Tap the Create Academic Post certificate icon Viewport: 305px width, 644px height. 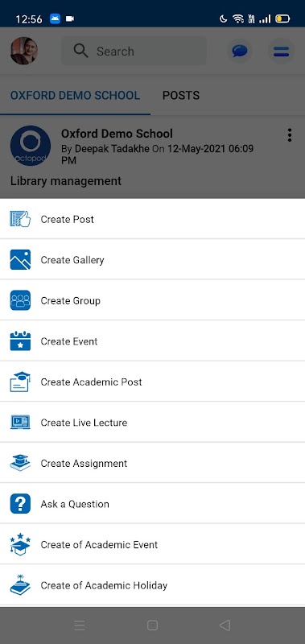tap(20, 382)
